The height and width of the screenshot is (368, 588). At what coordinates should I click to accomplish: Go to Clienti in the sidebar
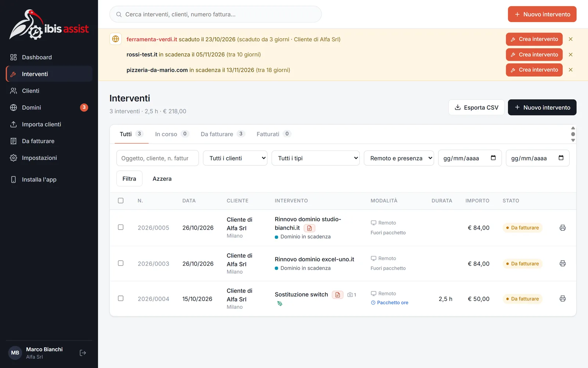(x=49, y=91)
